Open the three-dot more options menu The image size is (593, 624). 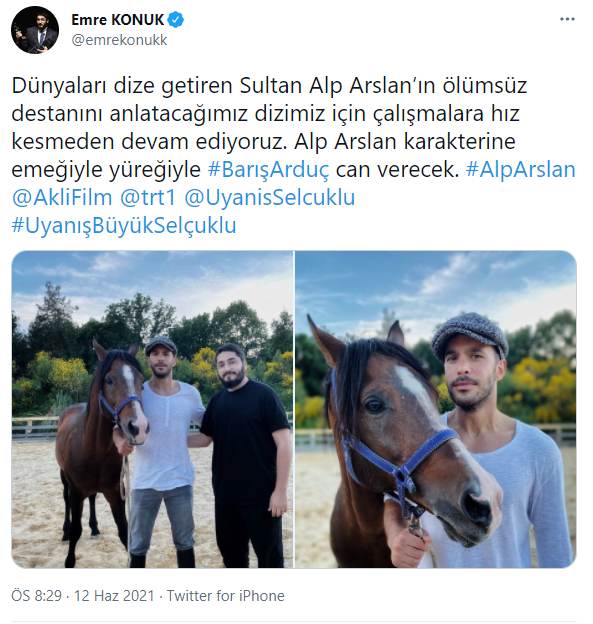click(x=567, y=19)
